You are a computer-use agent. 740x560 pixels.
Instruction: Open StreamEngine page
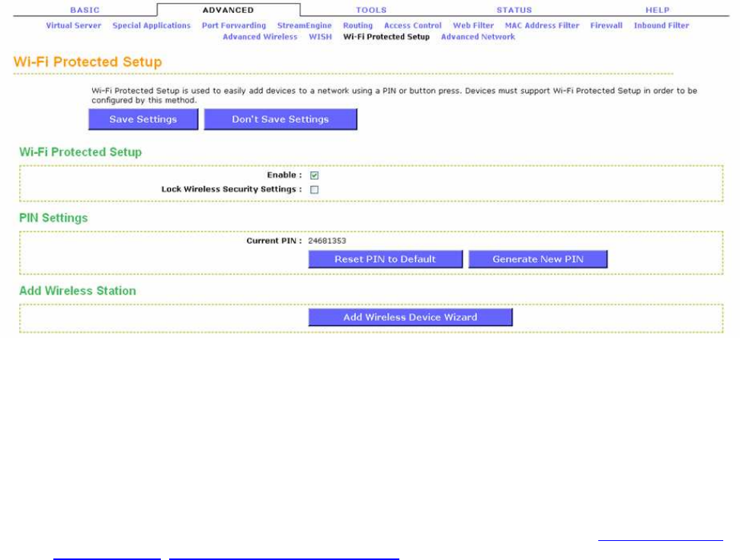click(x=304, y=25)
